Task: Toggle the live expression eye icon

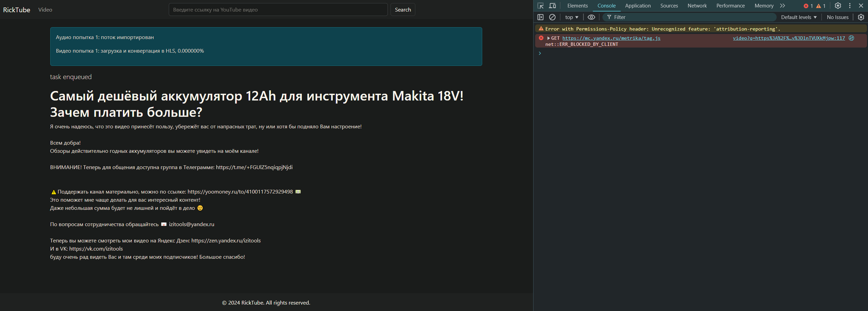Action: [591, 17]
